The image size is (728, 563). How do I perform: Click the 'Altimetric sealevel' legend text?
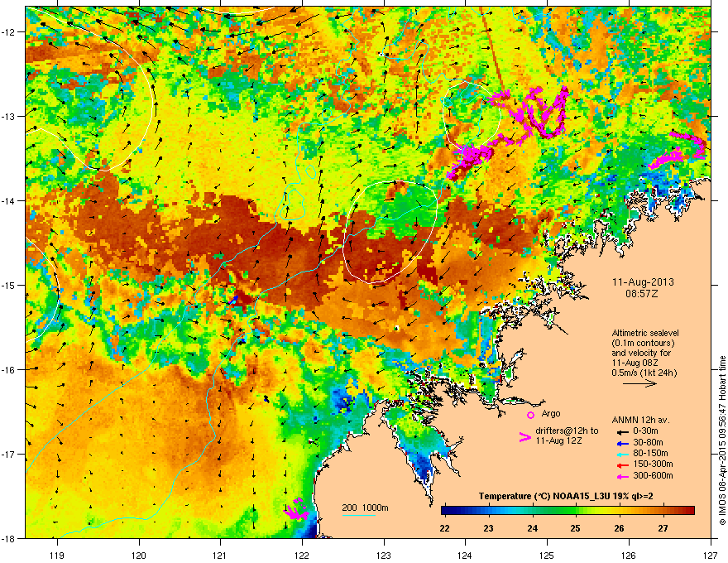(x=645, y=333)
